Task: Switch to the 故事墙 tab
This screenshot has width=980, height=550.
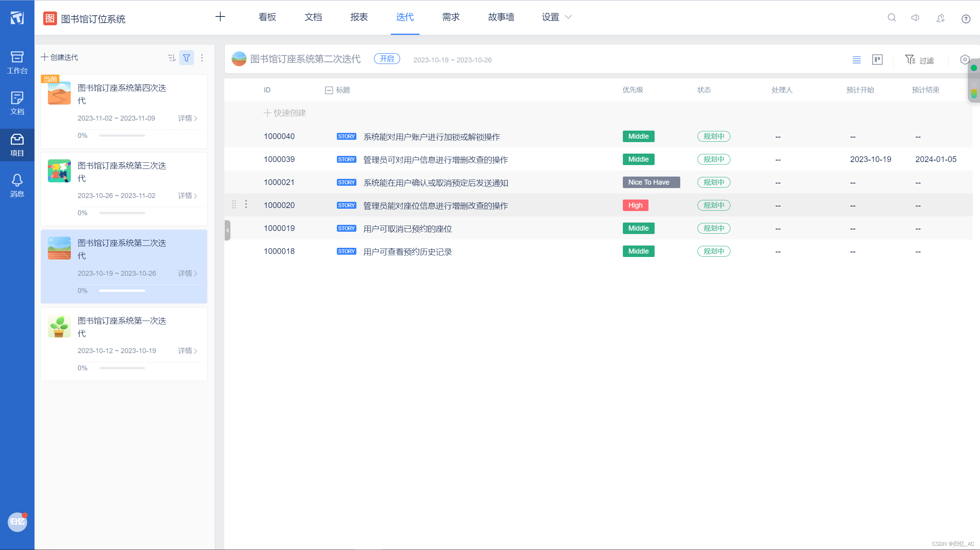Action: [x=501, y=17]
